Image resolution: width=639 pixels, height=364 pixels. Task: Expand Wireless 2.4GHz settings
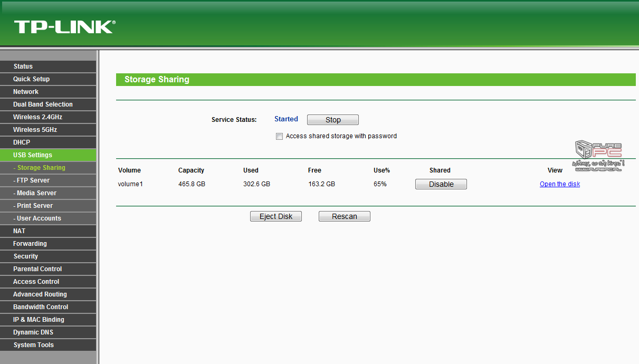[37, 117]
